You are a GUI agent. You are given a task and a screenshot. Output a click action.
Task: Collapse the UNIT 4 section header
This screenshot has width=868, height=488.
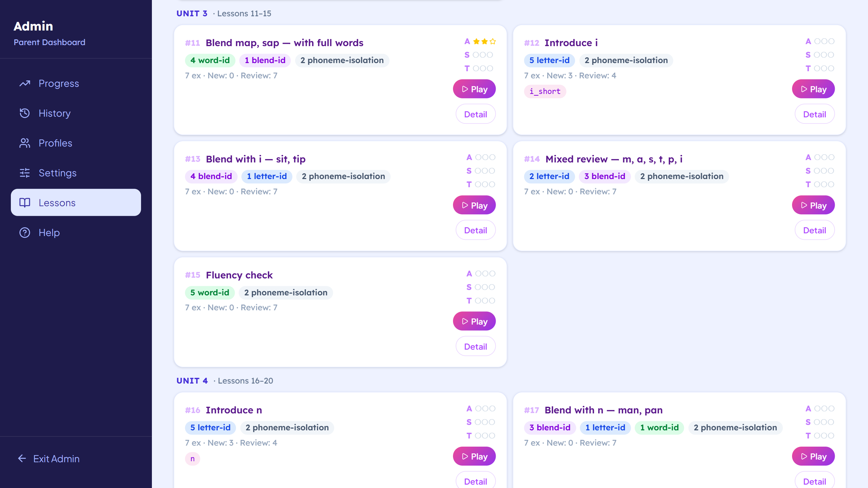click(x=192, y=380)
